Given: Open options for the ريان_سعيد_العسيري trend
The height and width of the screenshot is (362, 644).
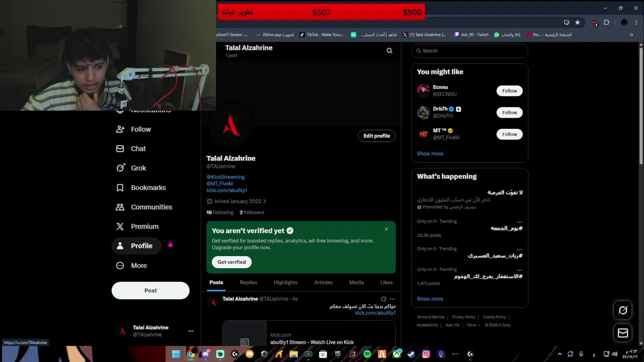Looking at the screenshot, I should tap(519, 249).
